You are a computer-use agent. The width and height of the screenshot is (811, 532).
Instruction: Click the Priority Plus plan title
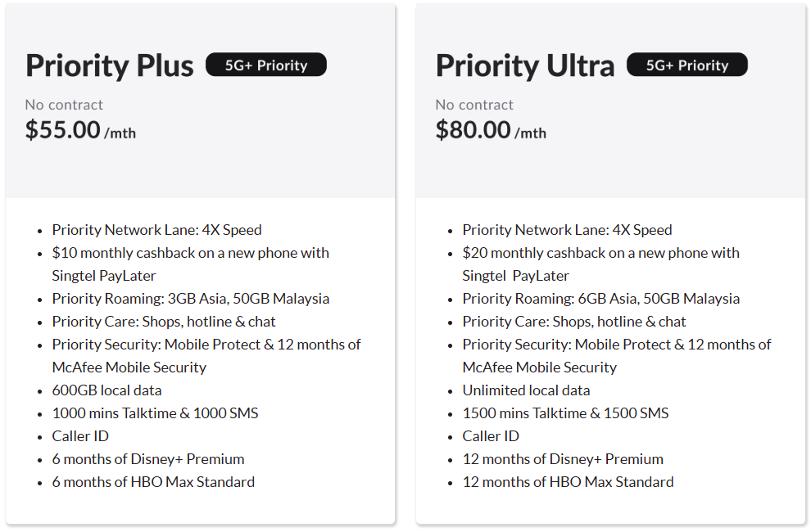click(110, 66)
